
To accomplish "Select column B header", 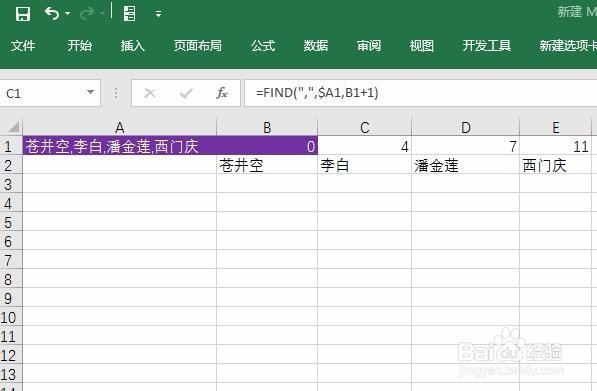I will tap(267, 128).
